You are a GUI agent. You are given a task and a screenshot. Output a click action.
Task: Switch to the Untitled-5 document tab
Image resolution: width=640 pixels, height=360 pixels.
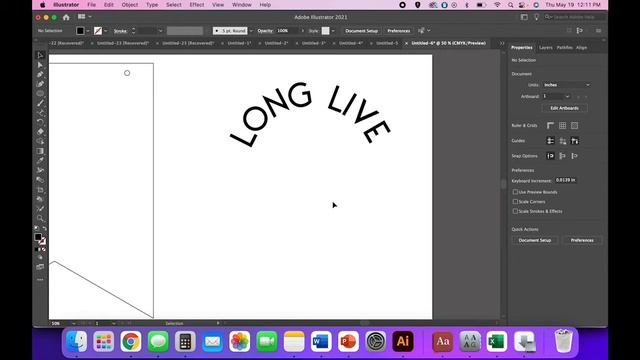point(387,43)
